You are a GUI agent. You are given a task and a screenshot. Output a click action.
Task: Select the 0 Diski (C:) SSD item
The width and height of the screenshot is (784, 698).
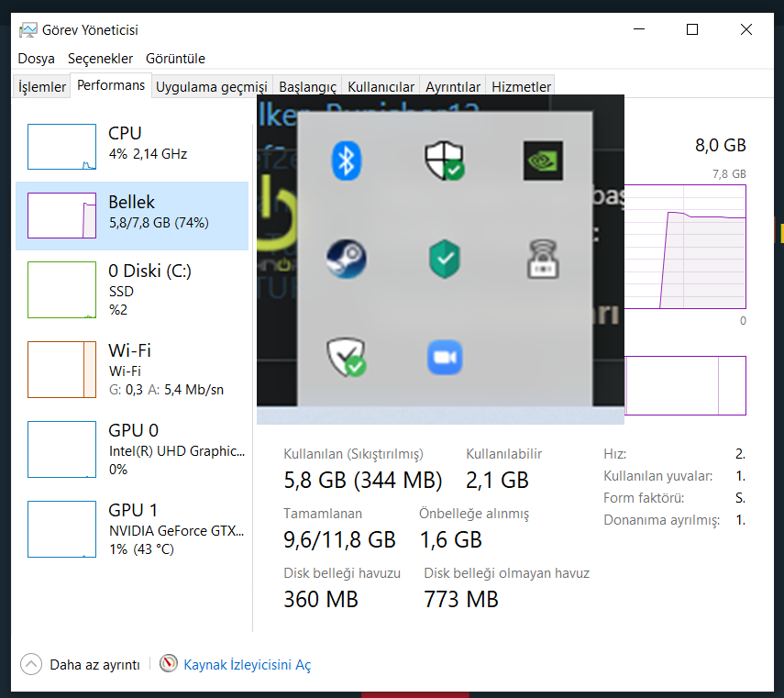(132, 290)
